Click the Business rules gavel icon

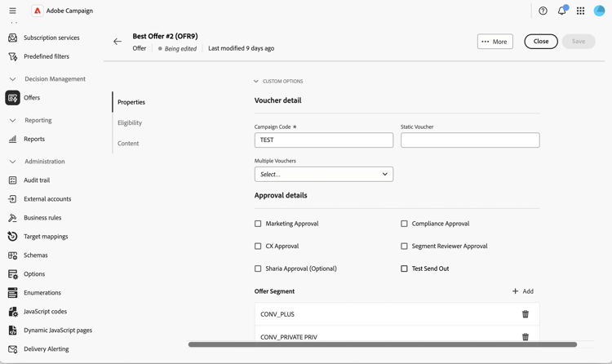(x=13, y=218)
